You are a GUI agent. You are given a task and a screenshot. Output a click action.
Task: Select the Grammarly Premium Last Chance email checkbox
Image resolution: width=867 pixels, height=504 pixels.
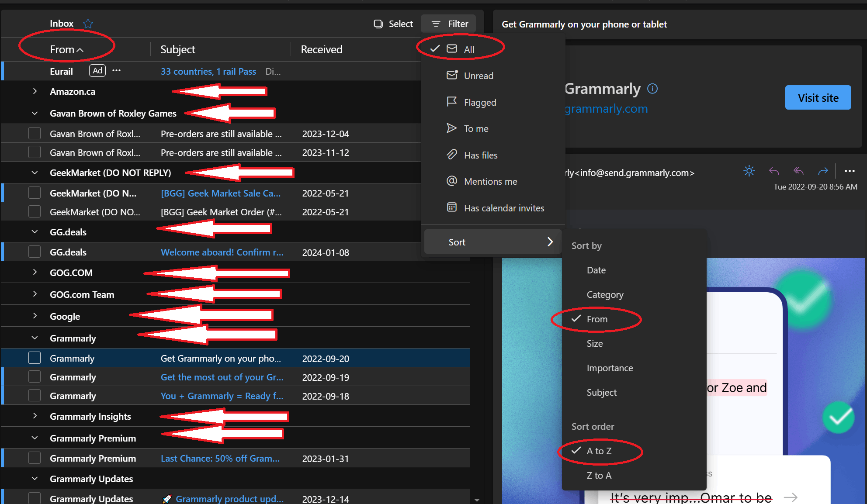(x=35, y=458)
